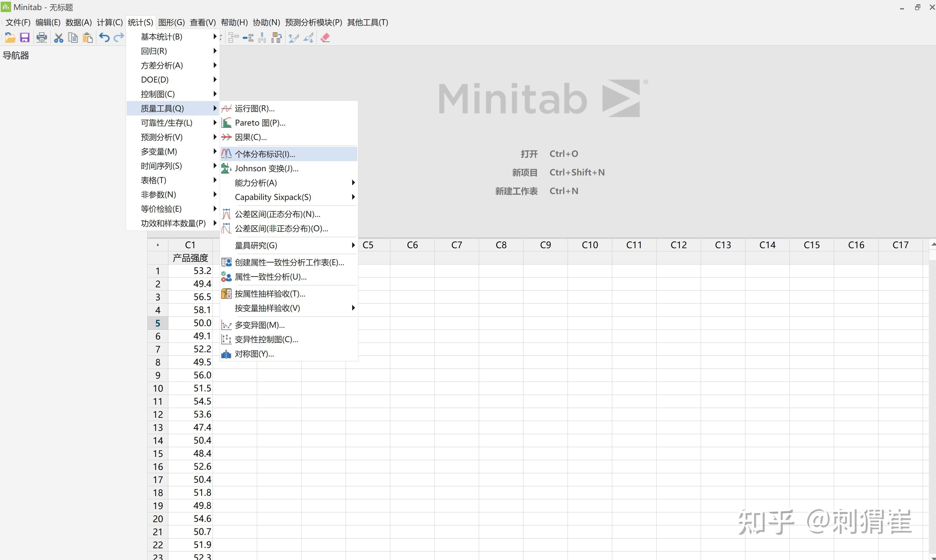Click 打开 Ctrl+O open link
This screenshot has width=936, height=560.
549,154
